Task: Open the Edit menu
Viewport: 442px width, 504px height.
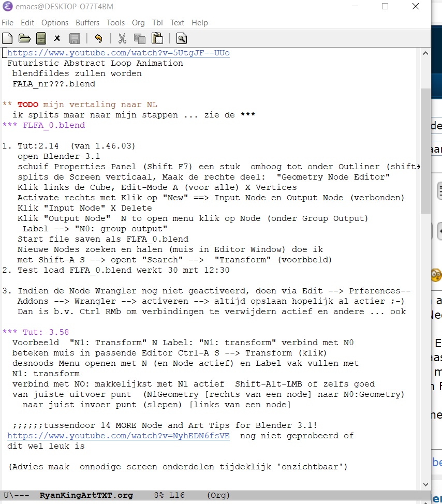Action: tap(27, 23)
